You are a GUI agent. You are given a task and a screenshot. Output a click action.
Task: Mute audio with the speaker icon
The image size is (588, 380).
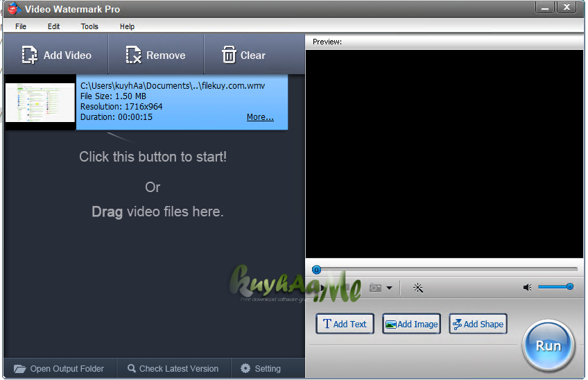[x=527, y=287]
